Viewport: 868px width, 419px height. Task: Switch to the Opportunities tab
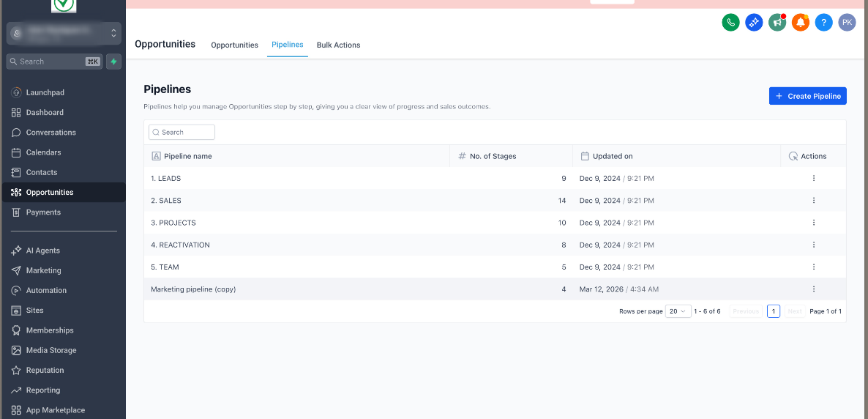235,45
